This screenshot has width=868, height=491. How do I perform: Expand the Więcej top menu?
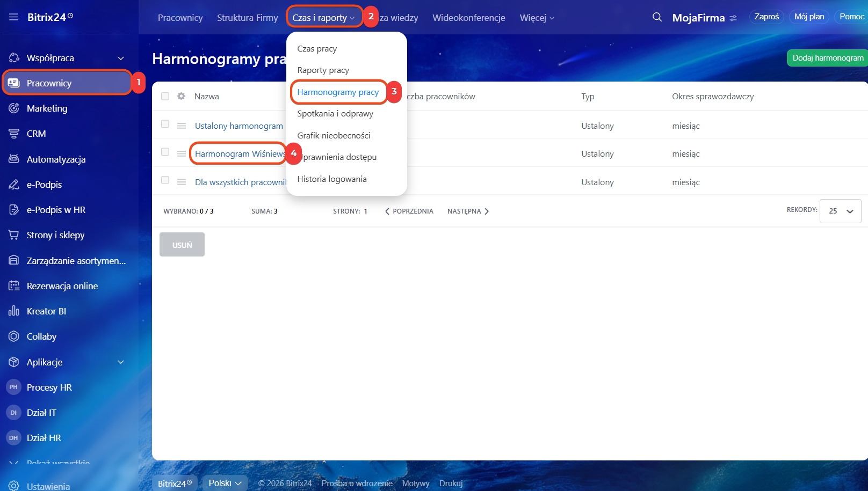click(x=537, y=18)
